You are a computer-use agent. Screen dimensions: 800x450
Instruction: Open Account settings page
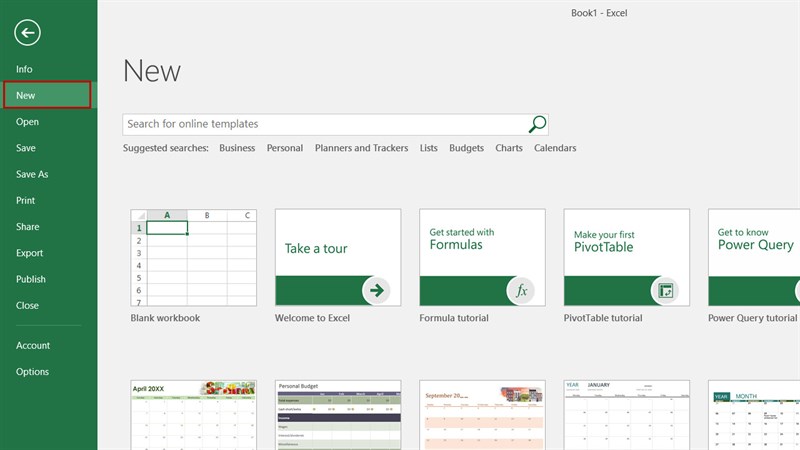point(33,345)
